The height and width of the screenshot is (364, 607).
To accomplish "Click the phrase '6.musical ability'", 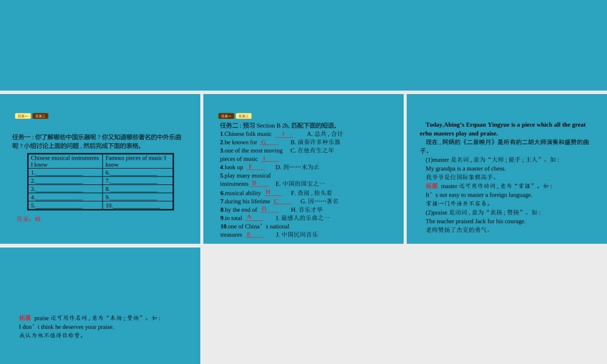I will pos(240,193).
